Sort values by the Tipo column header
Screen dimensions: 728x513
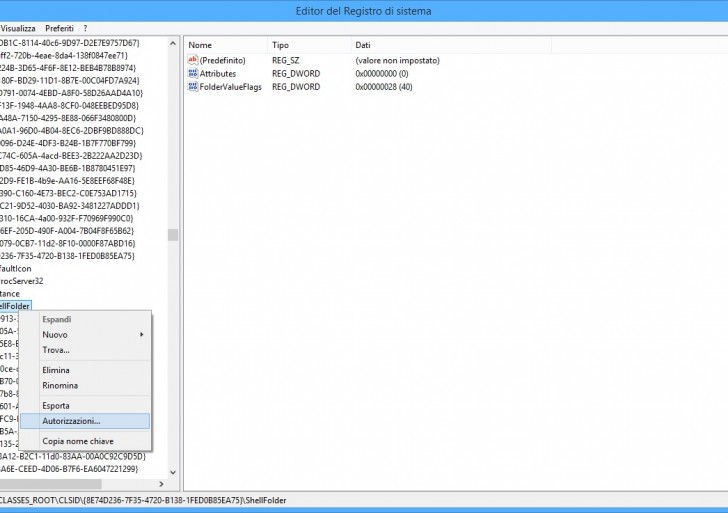pos(281,45)
